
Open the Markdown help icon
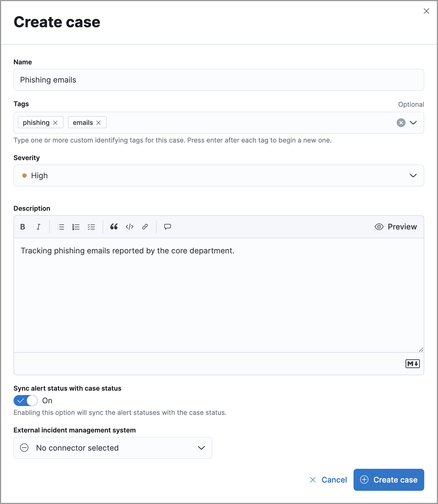tap(412, 364)
